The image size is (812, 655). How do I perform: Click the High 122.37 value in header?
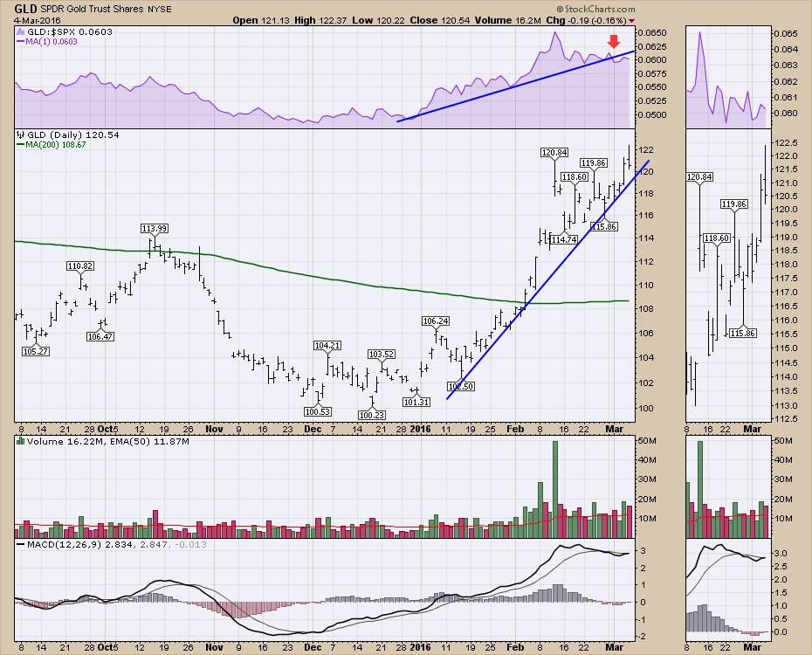point(320,20)
